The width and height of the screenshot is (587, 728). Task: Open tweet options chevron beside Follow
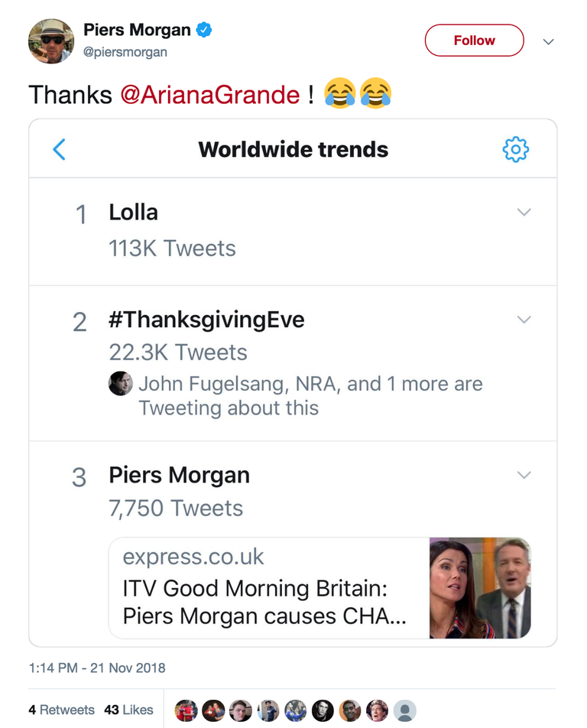[x=549, y=42]
